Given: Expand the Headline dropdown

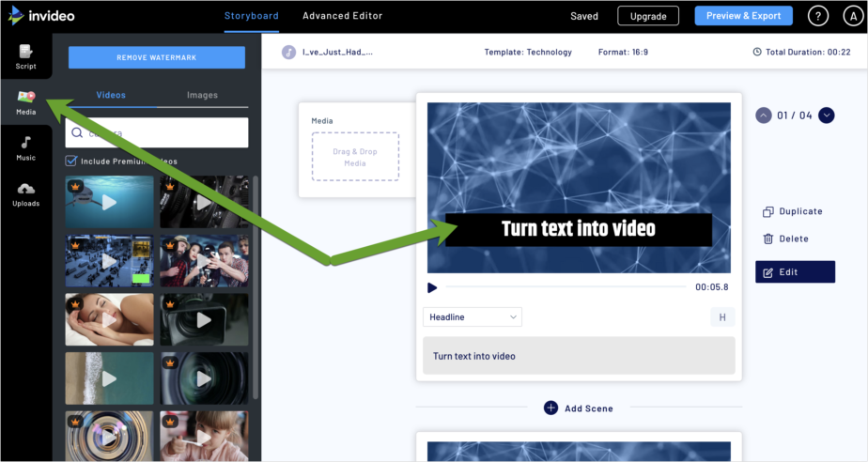Looking at the screenshot, I should click(473, 317).
